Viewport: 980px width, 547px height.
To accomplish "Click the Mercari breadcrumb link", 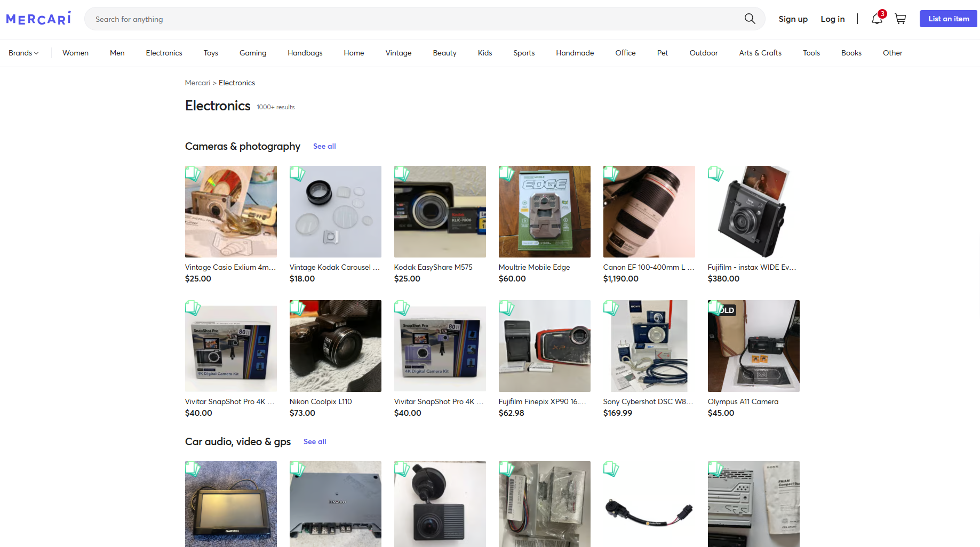I will pos(197,83).
